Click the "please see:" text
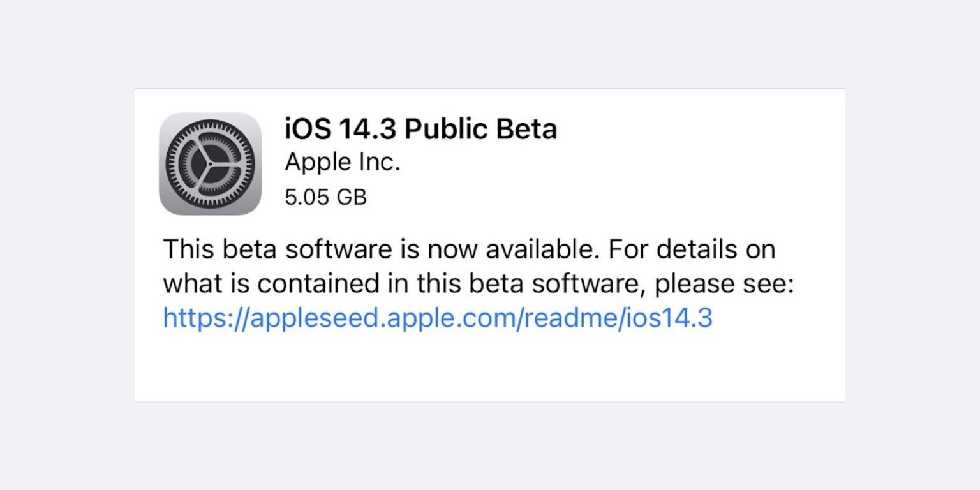Image resolution: width=980 pixels, height=490 pixels. coord(724,283)
